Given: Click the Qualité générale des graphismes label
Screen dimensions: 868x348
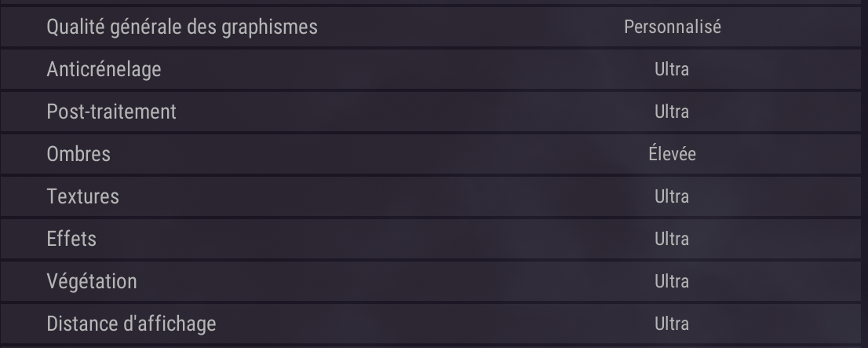Looking at the screenshot, I should click(182, 27).
